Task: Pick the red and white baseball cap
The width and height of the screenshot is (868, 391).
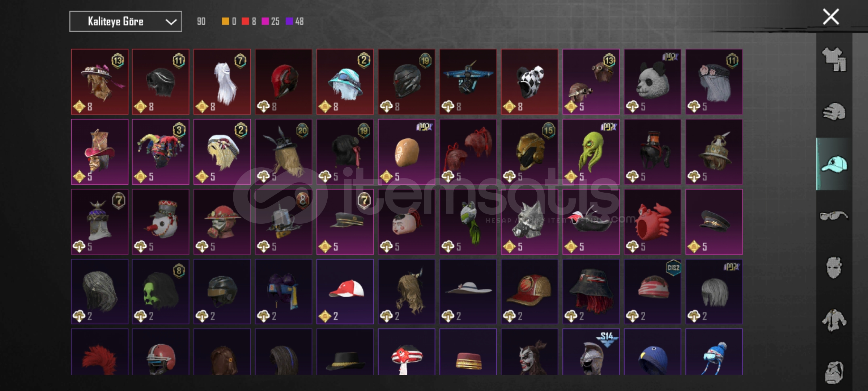Action: click(345, 291)
